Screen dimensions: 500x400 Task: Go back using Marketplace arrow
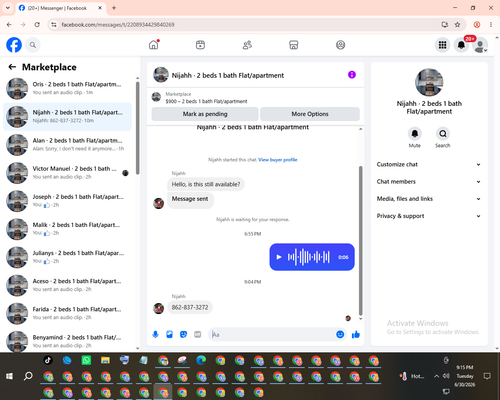[x=12, y=67]
